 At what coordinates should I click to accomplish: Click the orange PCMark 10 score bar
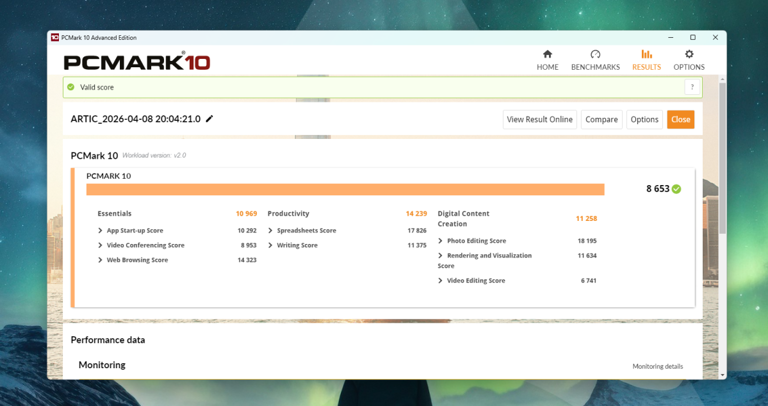(x=345, y=189)
